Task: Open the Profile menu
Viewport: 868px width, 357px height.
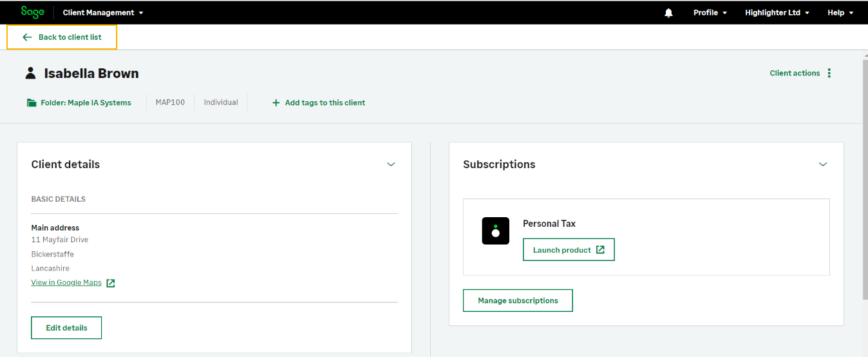Action: [x=710, y=13]
